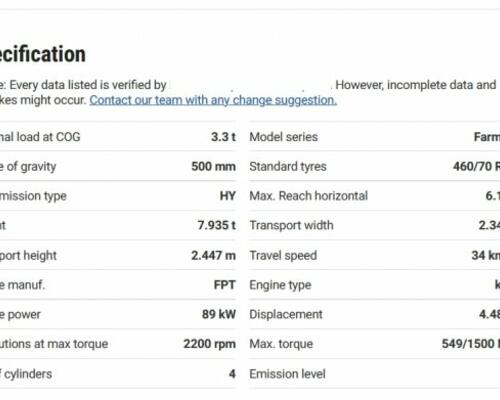Image resolution: width=500 pixels, height=400 pixels.
Task: Click the cylinders count value 4
Action: tap(232, 374)
